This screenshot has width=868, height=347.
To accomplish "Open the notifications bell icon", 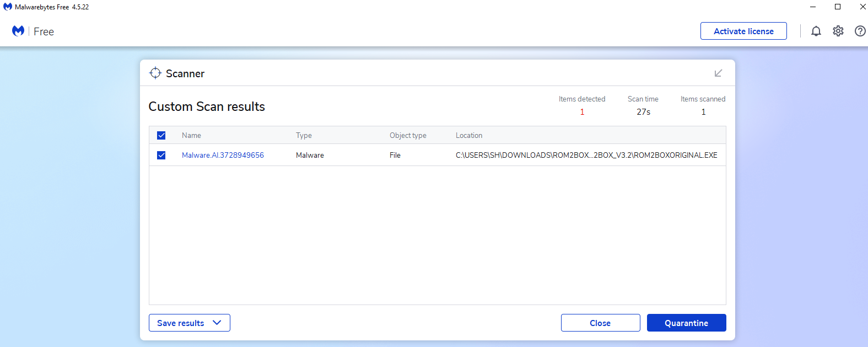I will (816, 31).
